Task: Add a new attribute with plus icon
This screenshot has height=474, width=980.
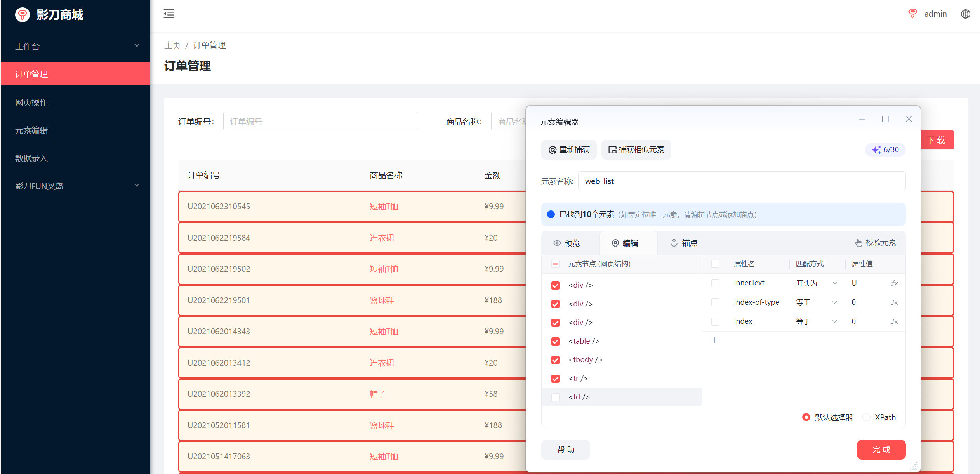Action: pyautogui.click(x=715, y=340)
